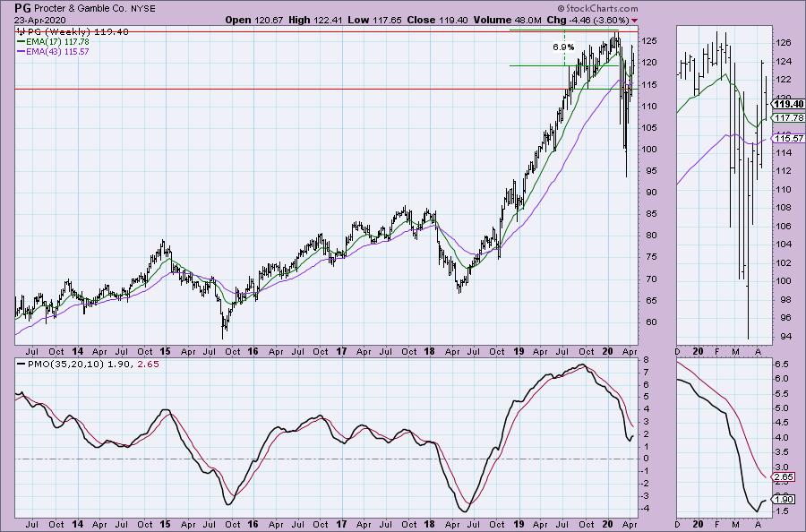This screenshot has width=806, height=532.
Task: Click the 125 price axis label
Action: click(649, 40)
